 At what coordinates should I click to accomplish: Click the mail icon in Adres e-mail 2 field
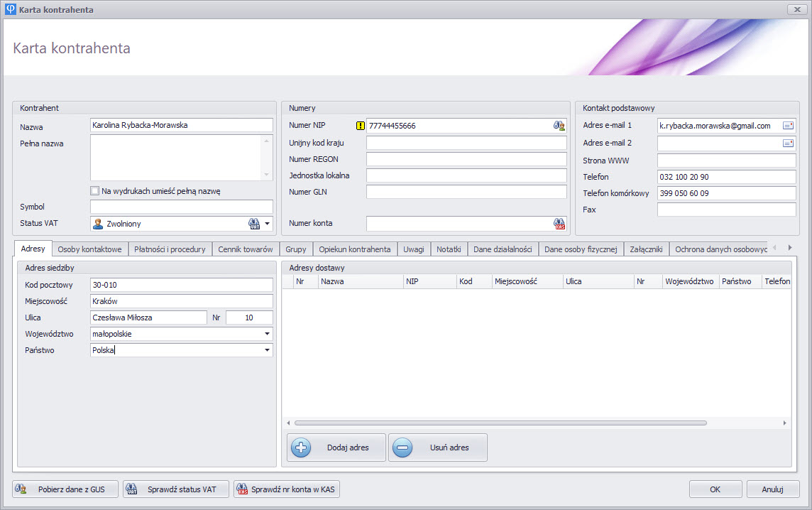pos(788,143)
